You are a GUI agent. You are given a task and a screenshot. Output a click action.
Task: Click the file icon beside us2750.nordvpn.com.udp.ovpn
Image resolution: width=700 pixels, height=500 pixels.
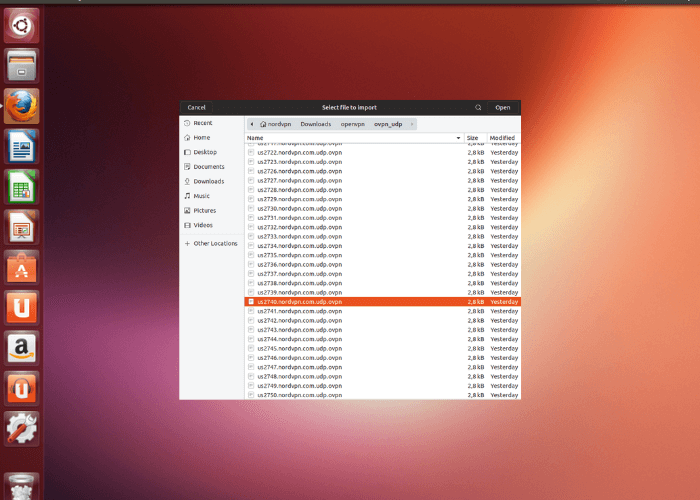click(251, 395)
